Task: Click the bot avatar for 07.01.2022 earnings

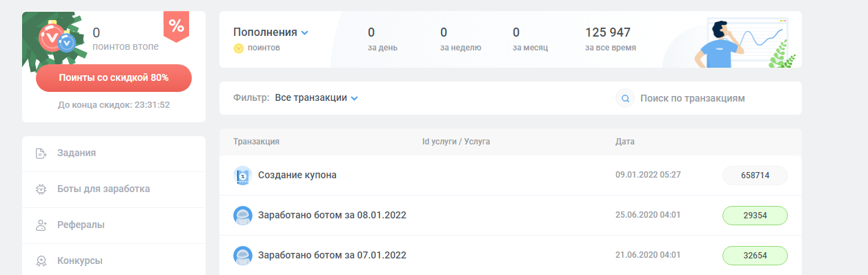Action: coord(242,256)
